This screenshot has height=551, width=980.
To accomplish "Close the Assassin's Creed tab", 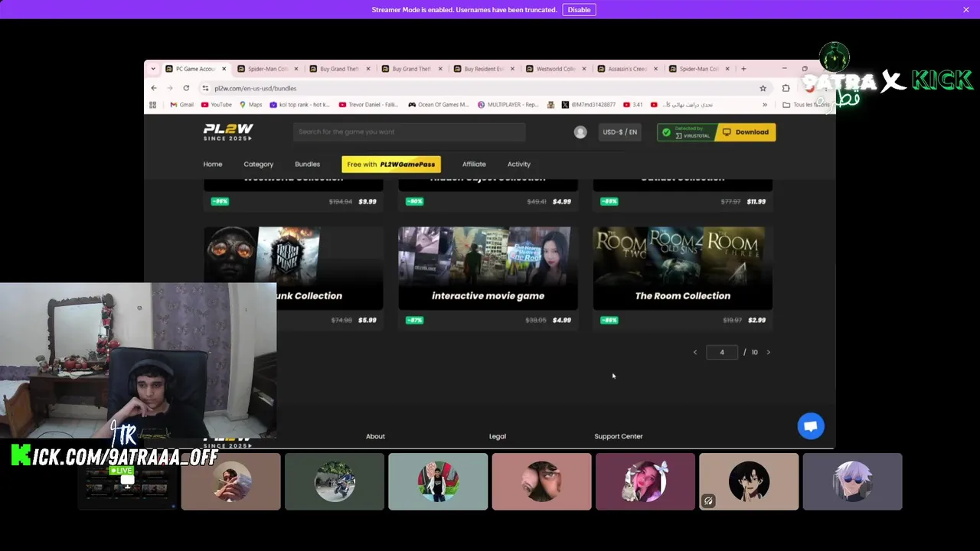I will click(655, 69).
